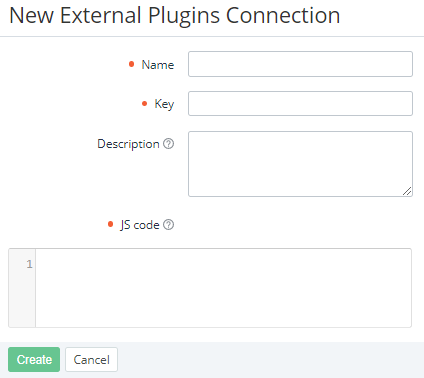The image size is (424, 378).
Task: Click the JS code label text
Action: 140,225
